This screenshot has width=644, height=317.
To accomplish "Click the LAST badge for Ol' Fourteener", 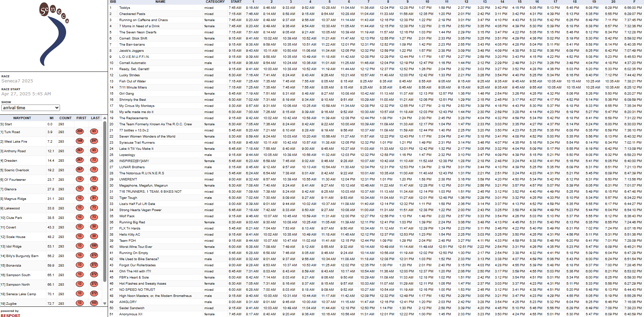I will (x=94, y=179).
